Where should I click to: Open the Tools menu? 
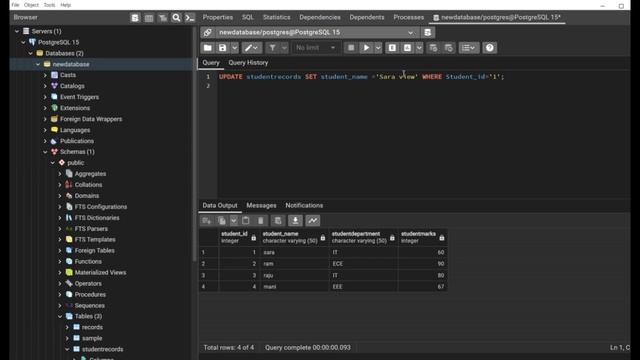pyautogui.click(x=49, y=5)
